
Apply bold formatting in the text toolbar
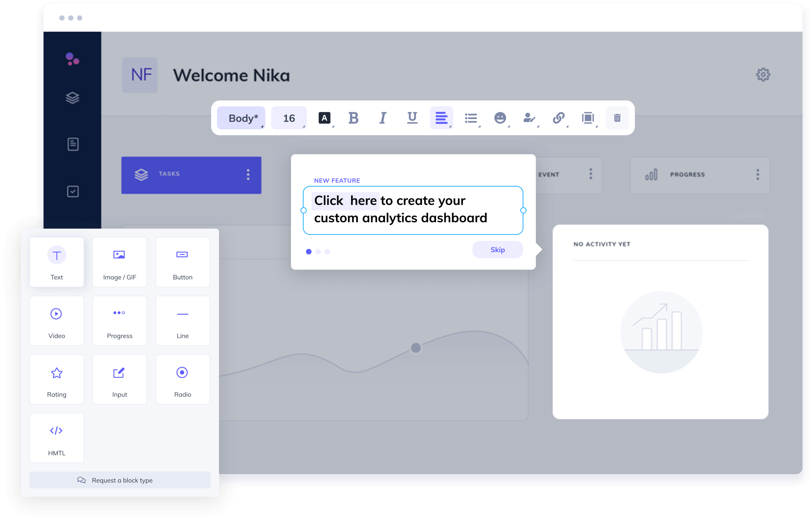[x=353, y=117]
